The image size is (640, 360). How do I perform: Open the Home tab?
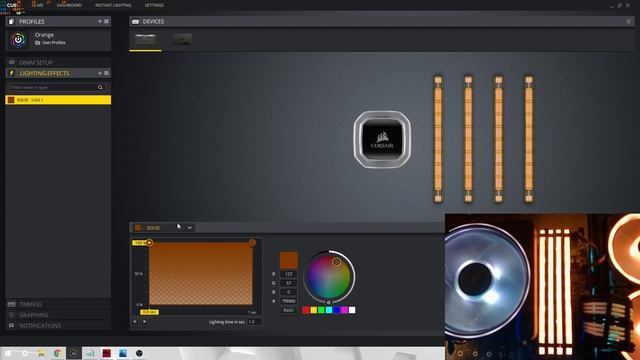38,5
